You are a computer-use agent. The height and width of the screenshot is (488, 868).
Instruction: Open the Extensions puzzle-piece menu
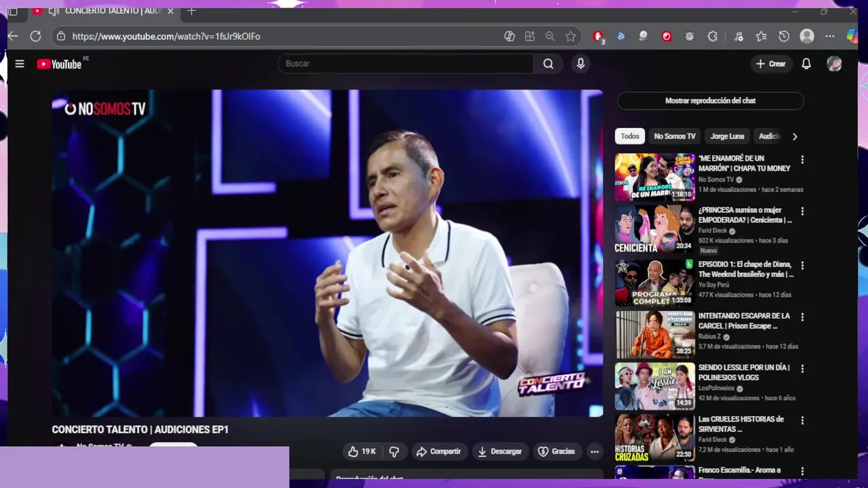pyautogui.click(x=713, y=37)
